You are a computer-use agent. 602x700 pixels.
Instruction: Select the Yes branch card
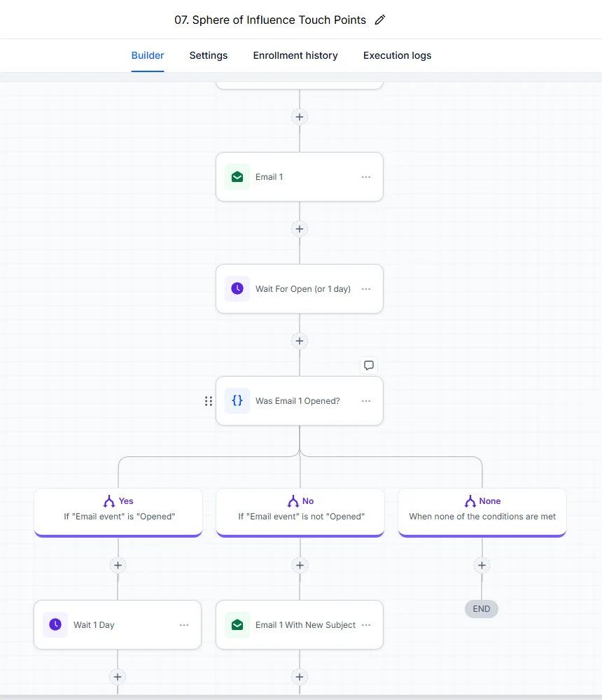(118, 512)
